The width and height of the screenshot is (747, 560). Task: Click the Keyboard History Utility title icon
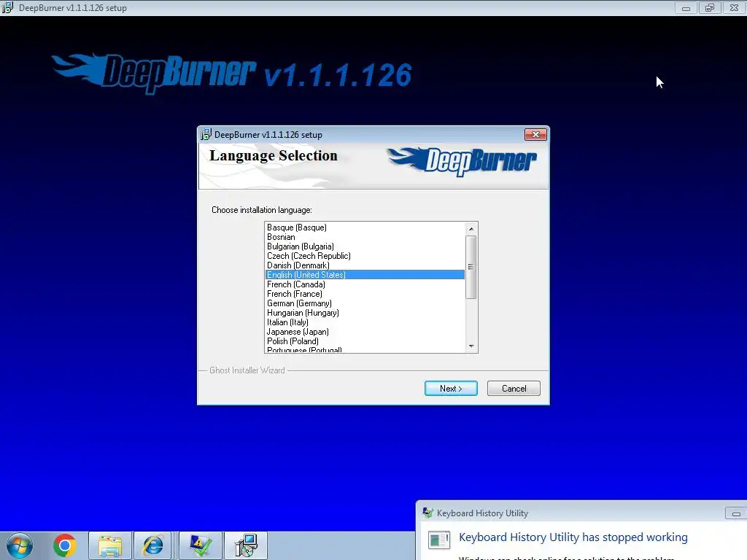coord(427,513)
